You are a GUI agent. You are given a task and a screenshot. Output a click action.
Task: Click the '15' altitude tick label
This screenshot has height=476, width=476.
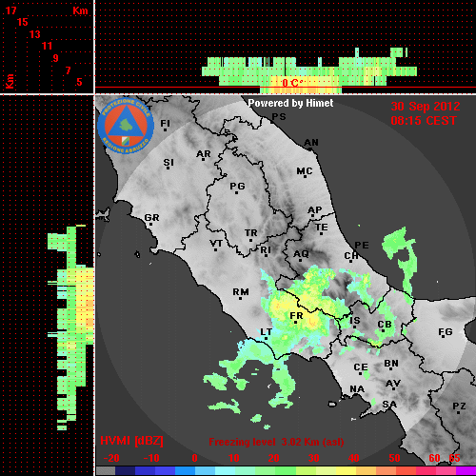point(23,22)
